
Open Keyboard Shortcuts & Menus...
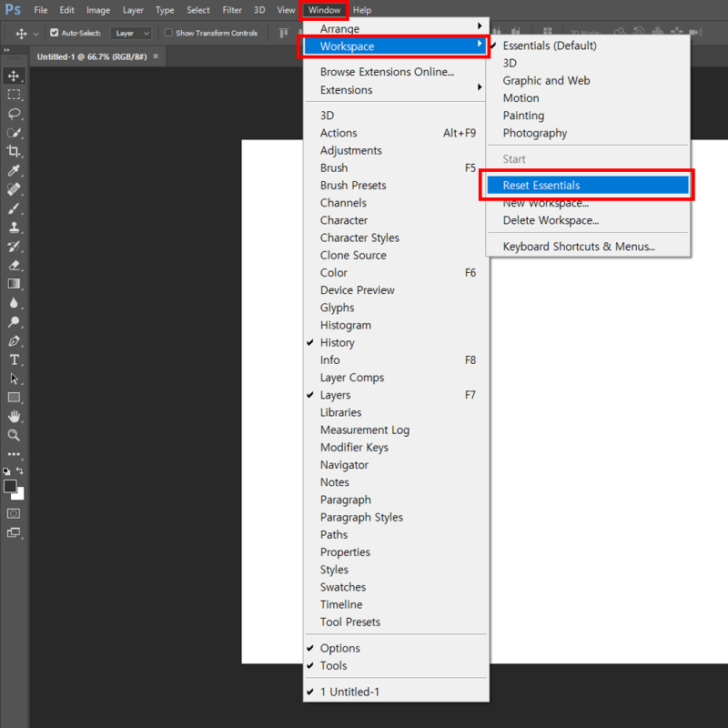[588, 247]
